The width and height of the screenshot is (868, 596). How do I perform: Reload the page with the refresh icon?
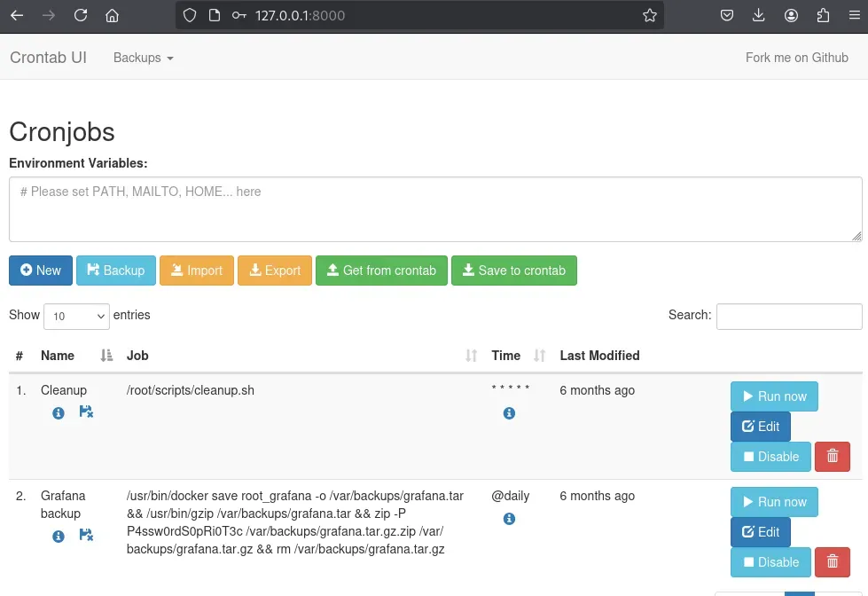click(81, 15)
